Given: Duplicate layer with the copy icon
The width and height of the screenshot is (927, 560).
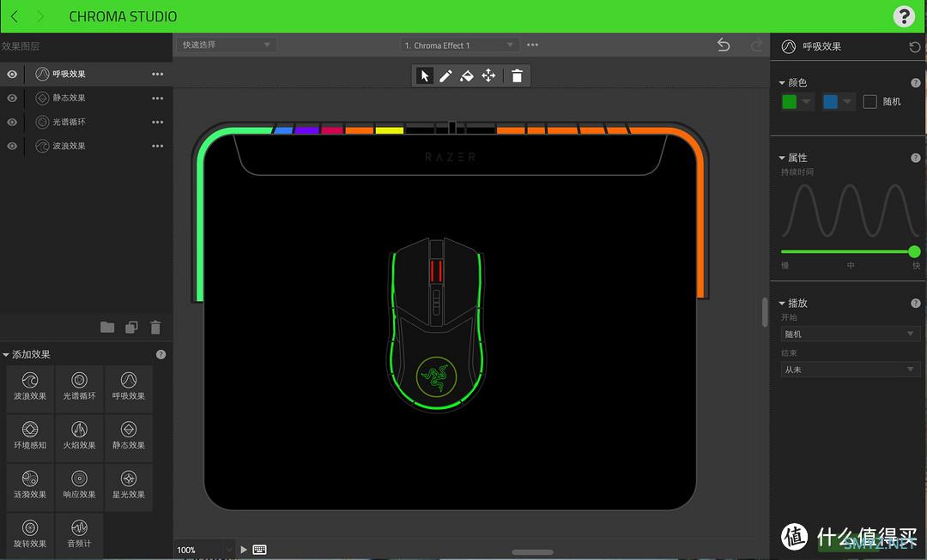Looking at the screenshot, I should point(131,328).
